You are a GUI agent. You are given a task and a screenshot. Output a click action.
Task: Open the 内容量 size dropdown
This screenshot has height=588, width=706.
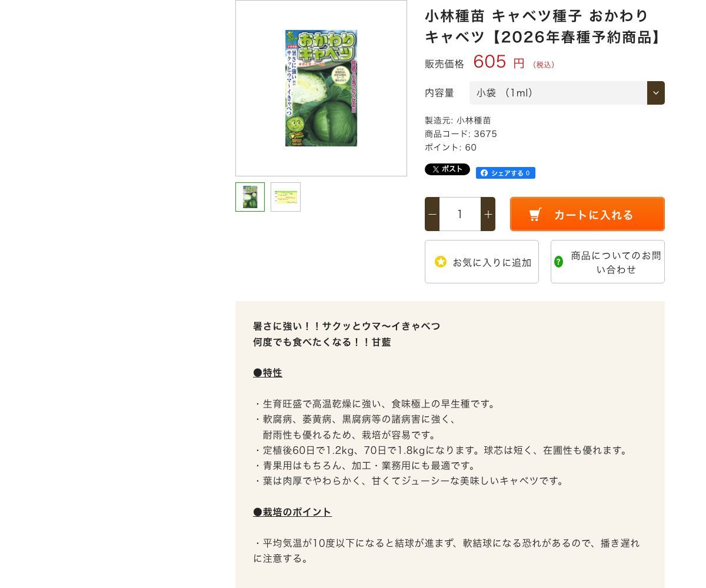point(567,93)
